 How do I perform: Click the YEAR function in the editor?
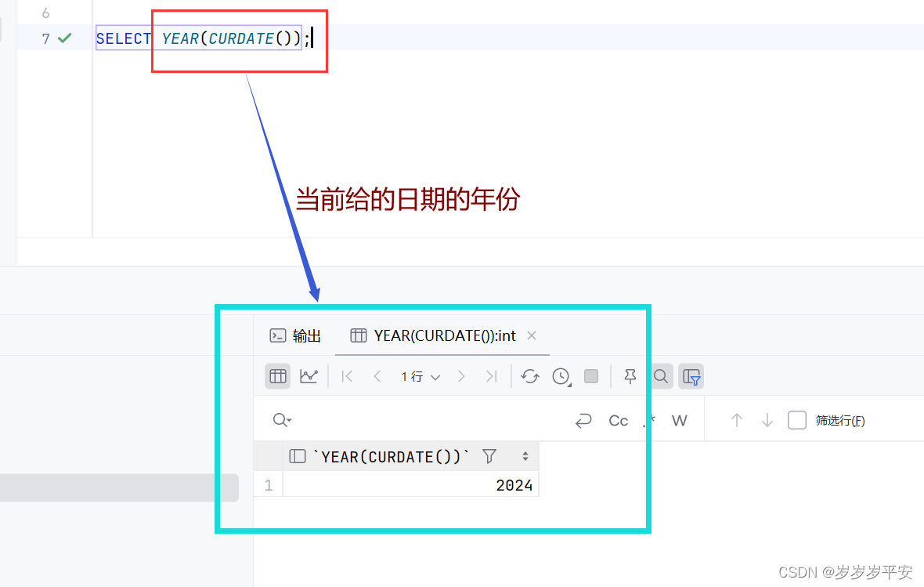coord(180,39)
